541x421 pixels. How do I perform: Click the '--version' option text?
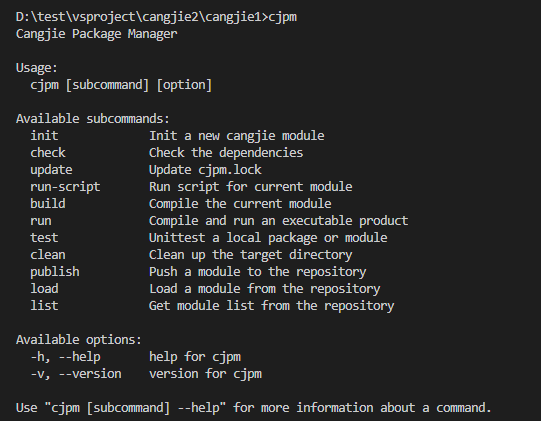click(90, 374)
